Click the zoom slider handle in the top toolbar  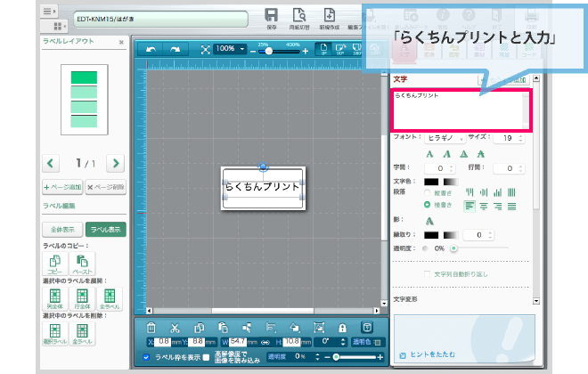(x=268, y=52)
